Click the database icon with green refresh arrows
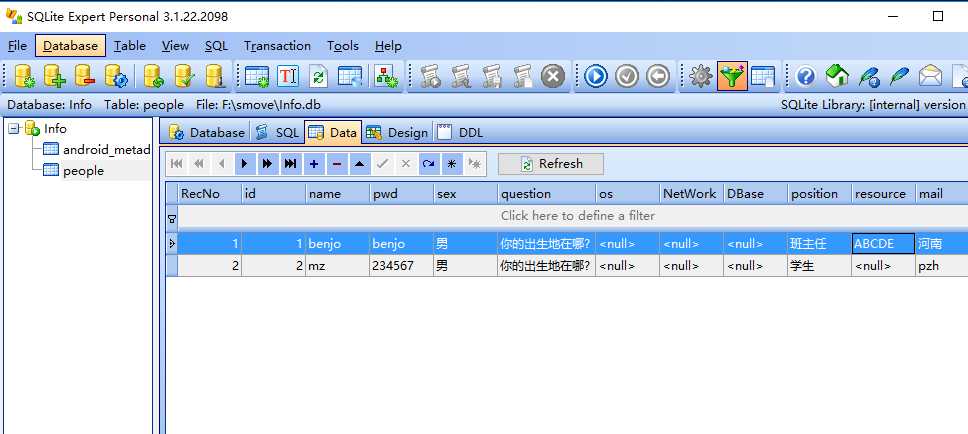This screenshot has width=968, height=434. click(x=154, y=77)
